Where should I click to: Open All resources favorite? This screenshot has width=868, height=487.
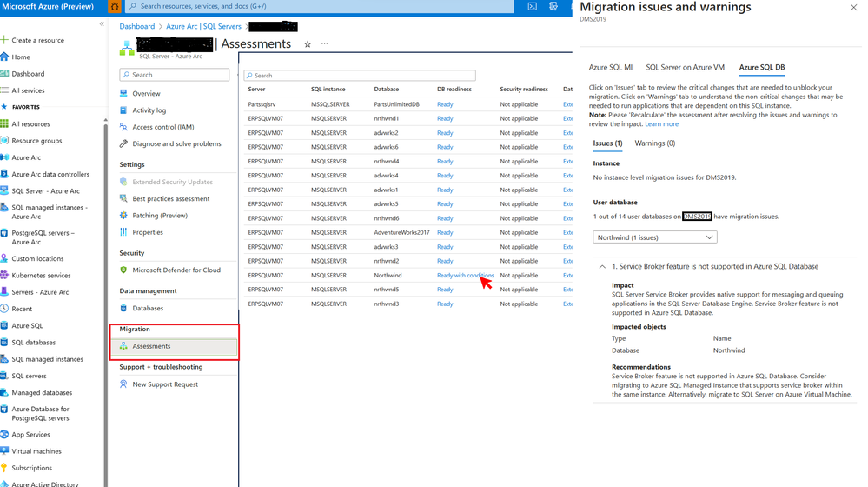pos(30,124)
